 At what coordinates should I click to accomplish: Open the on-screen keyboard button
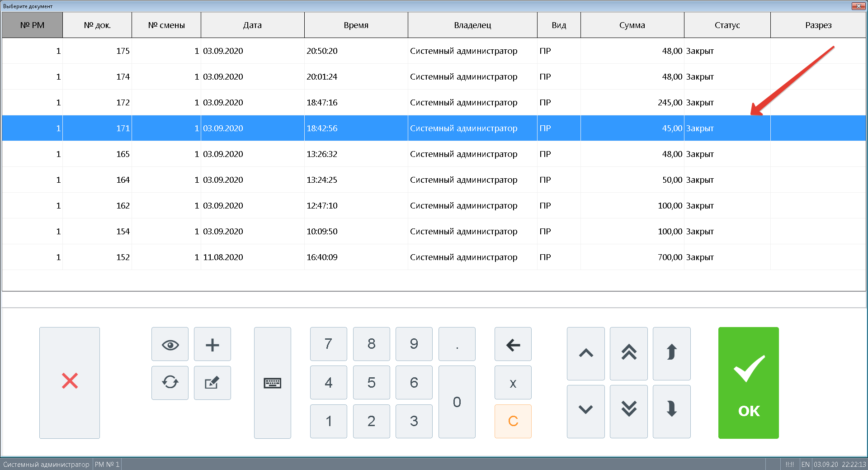tap(273, 383)
